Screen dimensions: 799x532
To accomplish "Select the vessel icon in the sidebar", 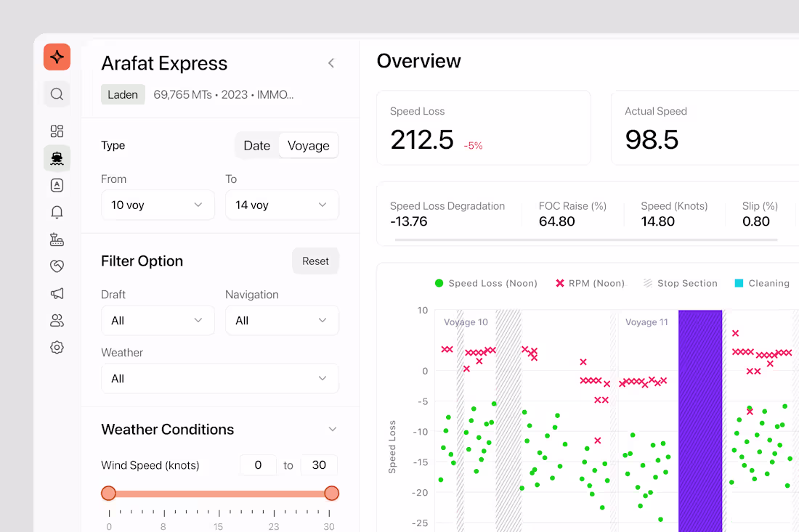I will pyautogui.click(x=57, y=157).
